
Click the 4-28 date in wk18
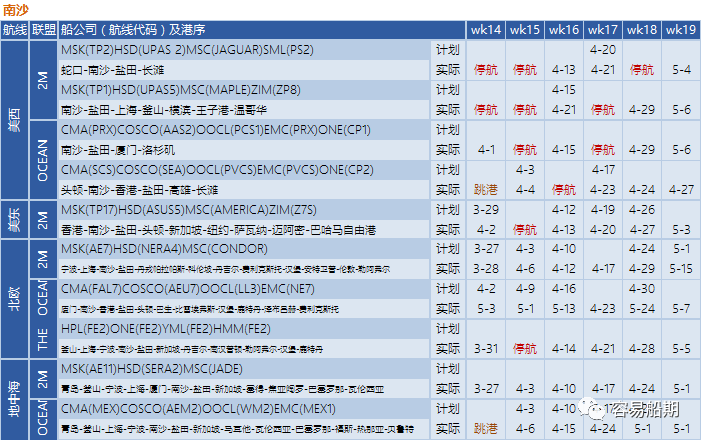[x=642, y=349]
